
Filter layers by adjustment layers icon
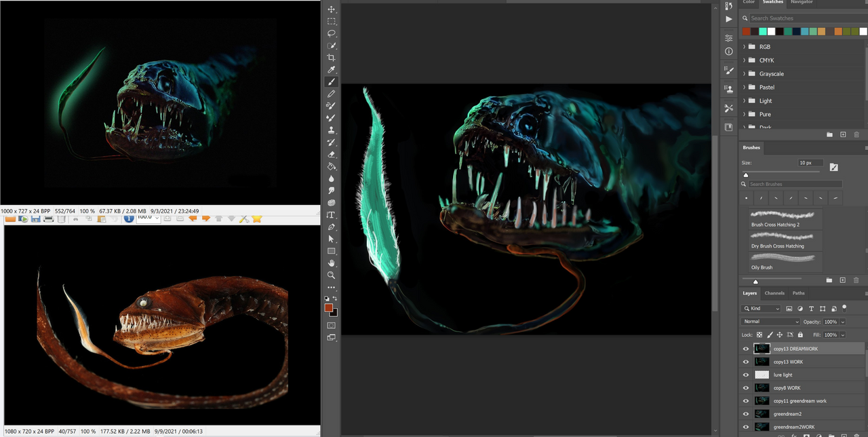point(800,309)
